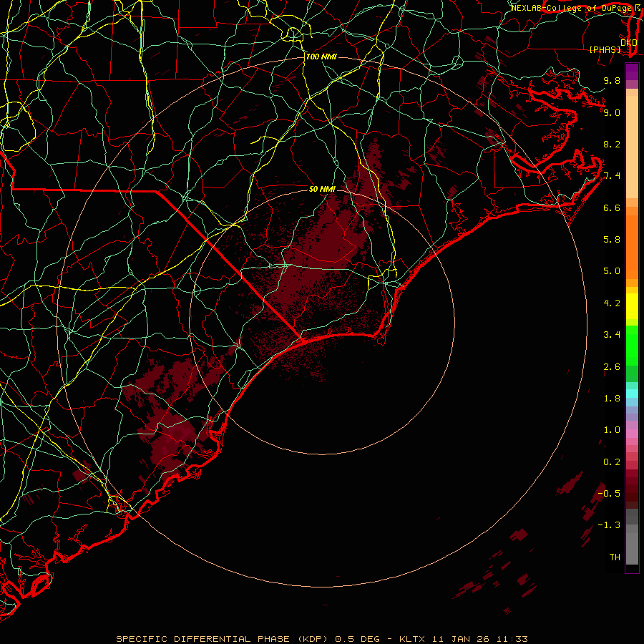This screenshot has width=644, height=644.
Task: Click the 8.2 color scale value
Action: coord(612,144)
